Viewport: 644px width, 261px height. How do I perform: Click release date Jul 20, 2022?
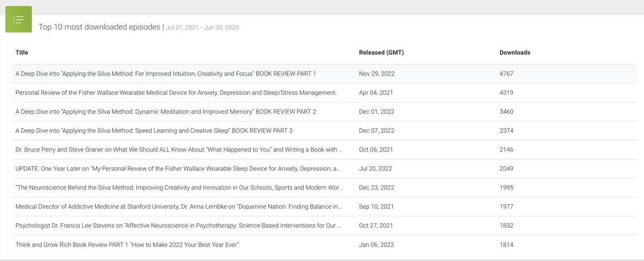[375, 169]
